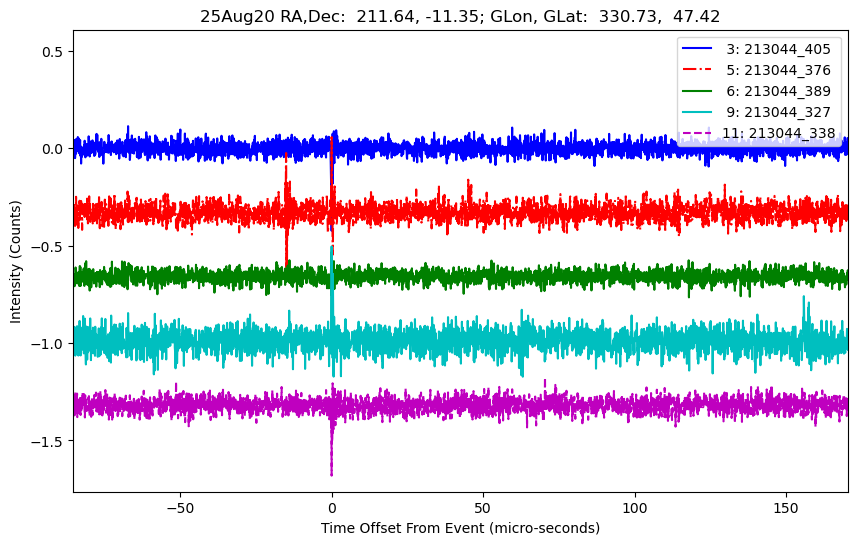Viewport: 858px width, 545px height.
Task: Click the y-axis tick label -1.0
Action: (47, 344)
